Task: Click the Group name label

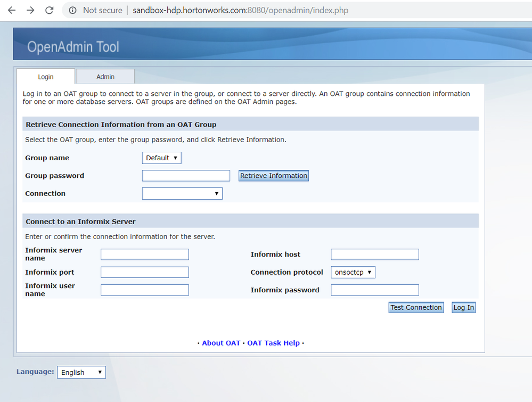Action: 47,158
